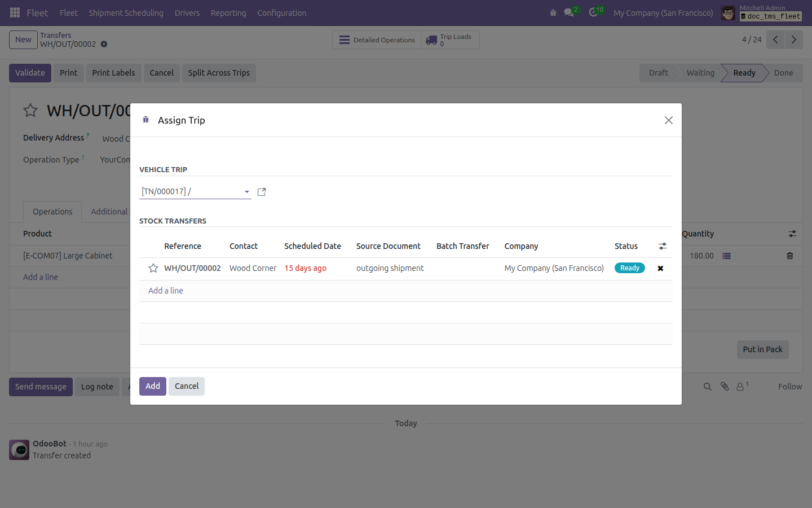This screenshot has width=812, height=508.
Task: Close the Assign Trip dialog
Action: pos(669,120)
